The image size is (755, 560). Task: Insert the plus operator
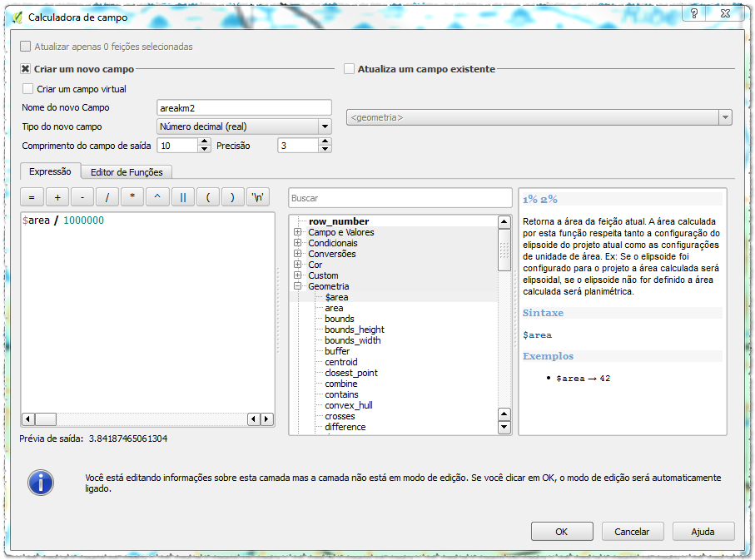point(57,197)
